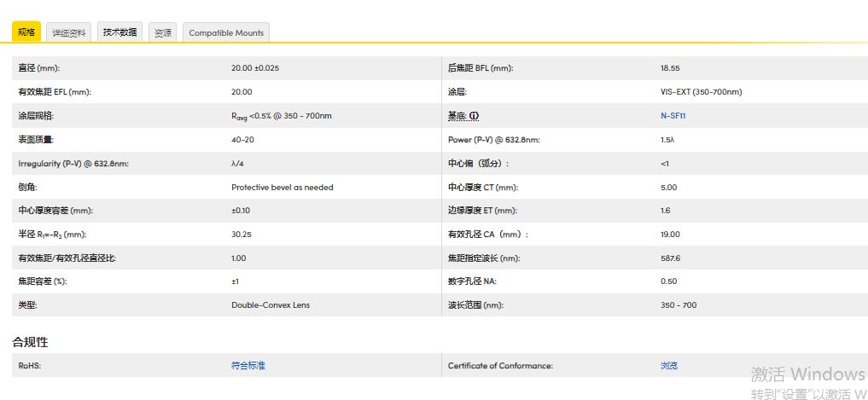Click the 后焦距 BFL (mm) label
The height and width of the screenshot is (400, 868).
tap(481, 68)
